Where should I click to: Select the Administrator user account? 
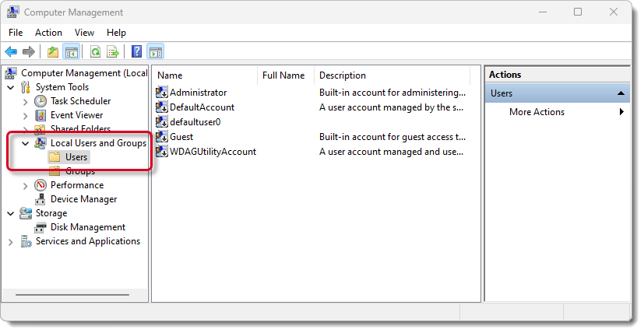pyautogui.click(x=198, y=93)
